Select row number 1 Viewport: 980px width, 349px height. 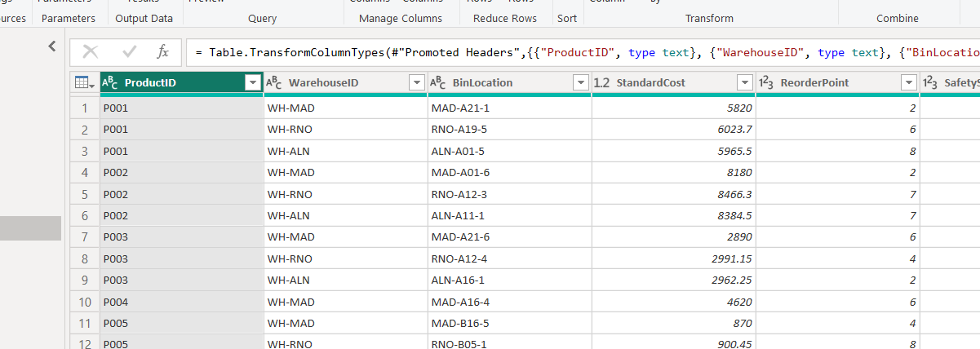click(x=85, y=108)
